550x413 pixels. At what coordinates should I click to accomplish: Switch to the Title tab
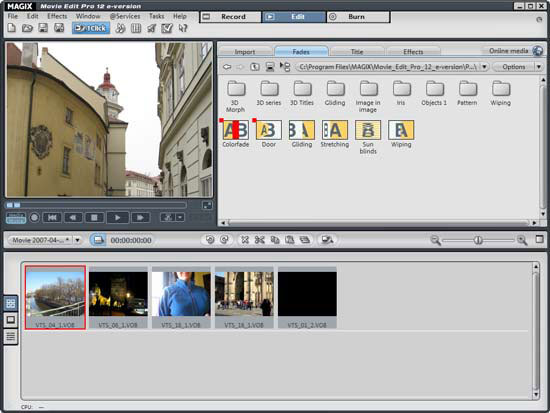(357, 52)
